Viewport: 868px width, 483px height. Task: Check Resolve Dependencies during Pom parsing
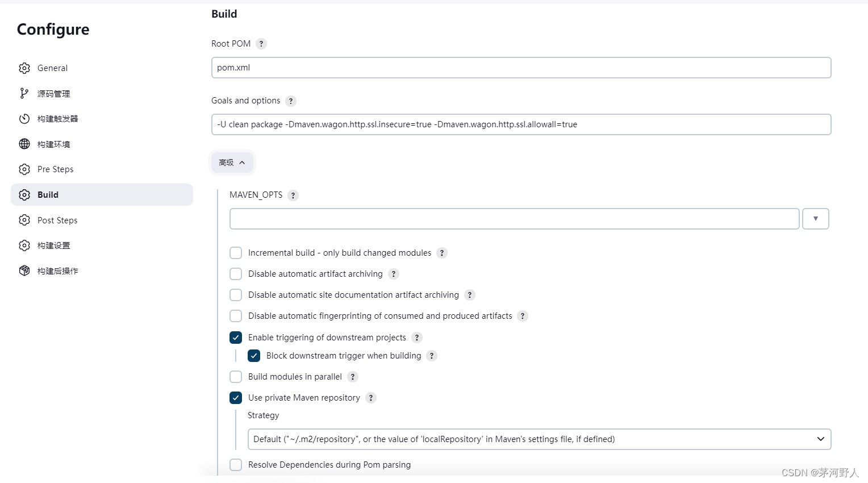pyautogui.click(x=236, y=465)
